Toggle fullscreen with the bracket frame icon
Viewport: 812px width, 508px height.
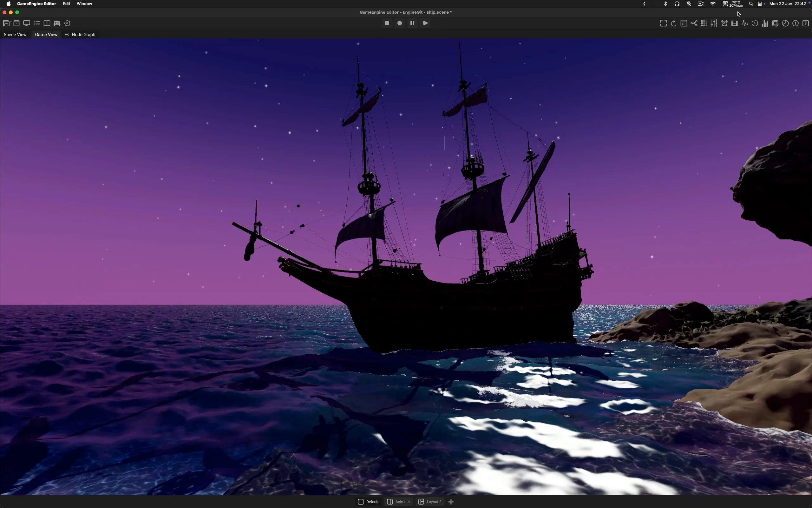pyautogui.click(x=663, y=23)
